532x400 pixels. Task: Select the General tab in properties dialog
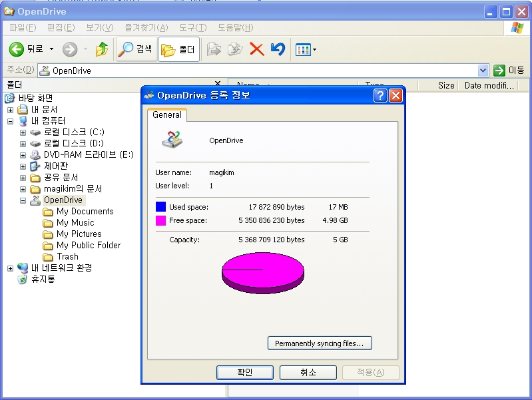[x=167, y=114]
